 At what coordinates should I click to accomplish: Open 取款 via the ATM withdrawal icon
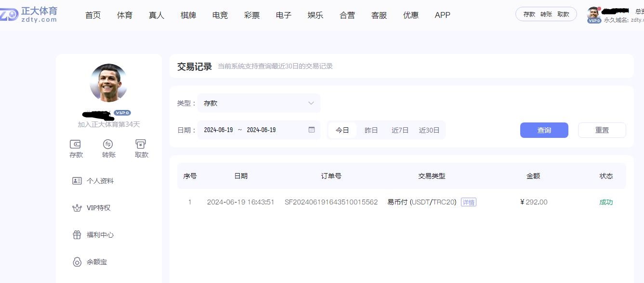pos(141,144)
